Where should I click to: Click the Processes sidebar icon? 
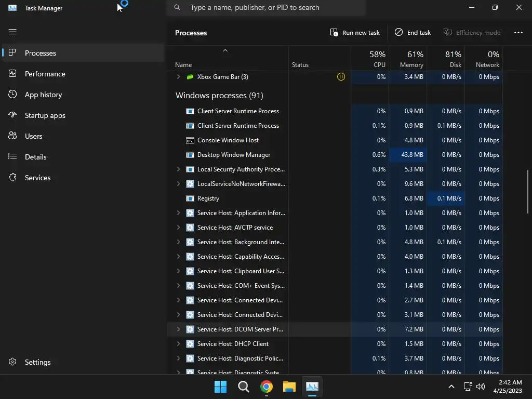click(x=12, y=52)
